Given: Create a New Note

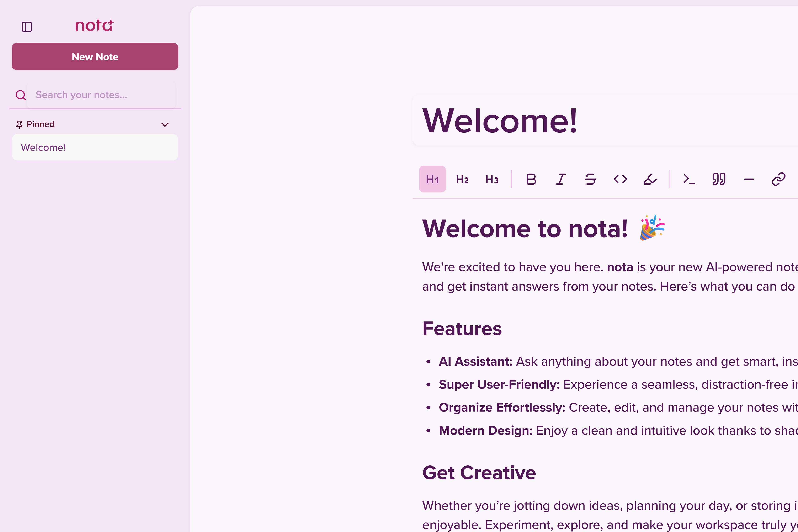Looking at the screenshot, I should [x=95, y=57].
